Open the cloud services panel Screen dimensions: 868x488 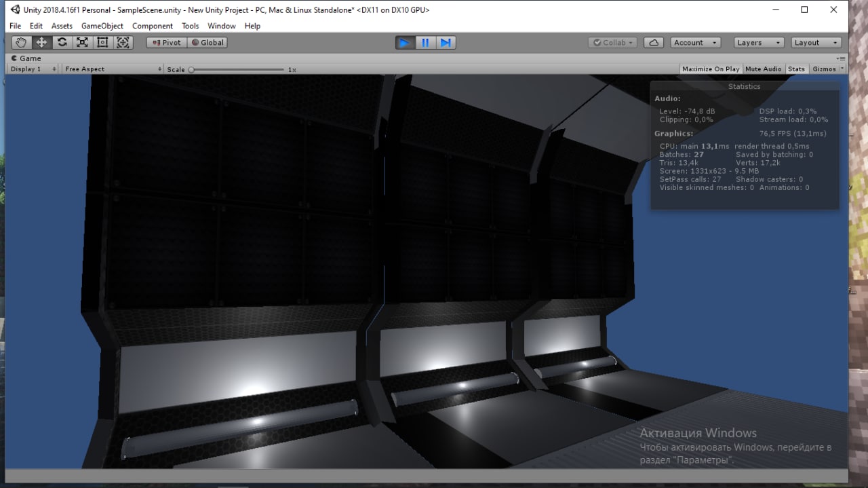tap(653, 42)
